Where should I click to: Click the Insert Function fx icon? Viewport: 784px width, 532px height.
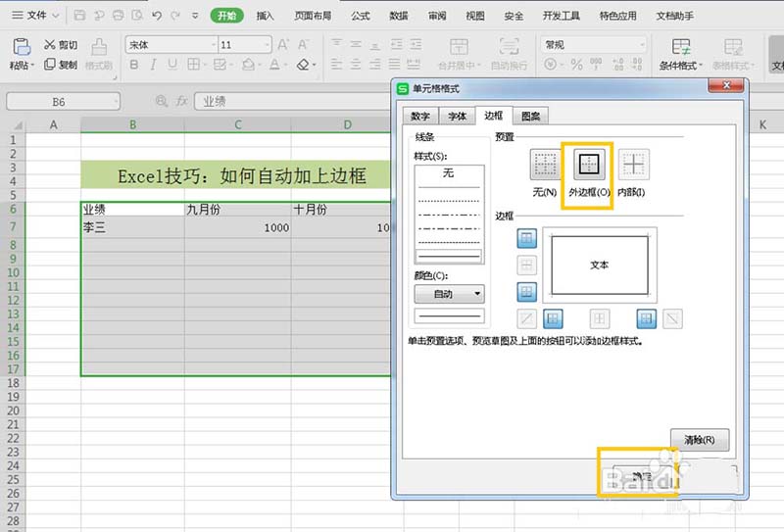point(181,102)
